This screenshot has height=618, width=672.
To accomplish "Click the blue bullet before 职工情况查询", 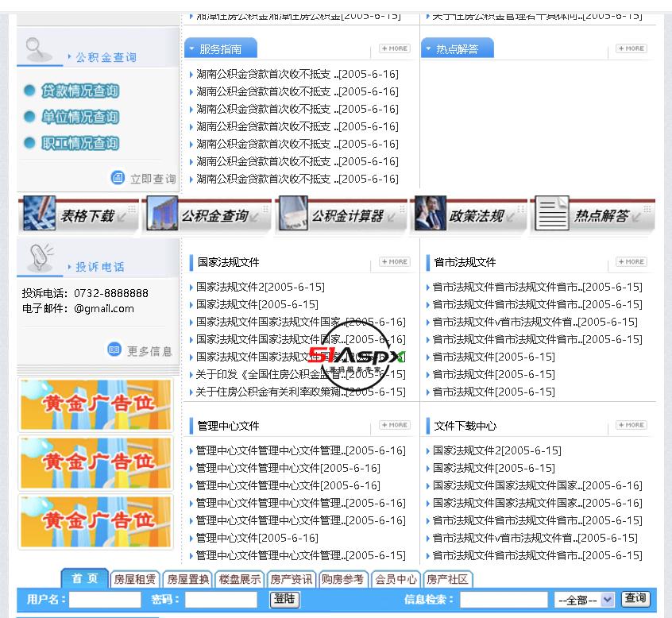I will click(x=29, y=143).
